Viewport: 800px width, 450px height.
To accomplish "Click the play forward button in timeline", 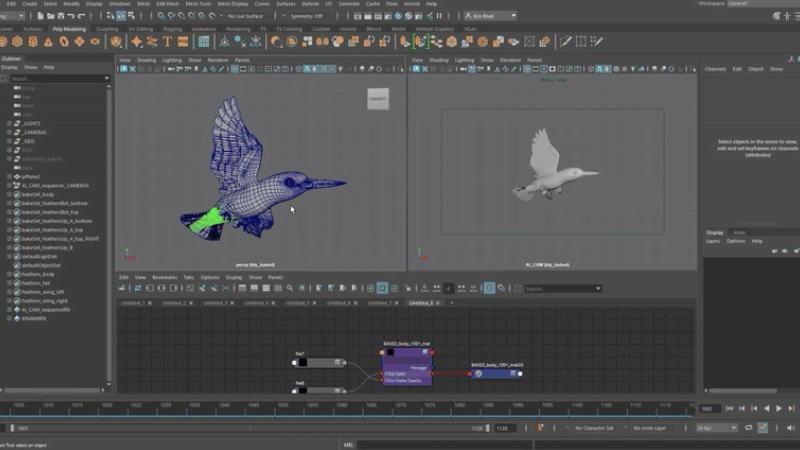I will 779,408.
